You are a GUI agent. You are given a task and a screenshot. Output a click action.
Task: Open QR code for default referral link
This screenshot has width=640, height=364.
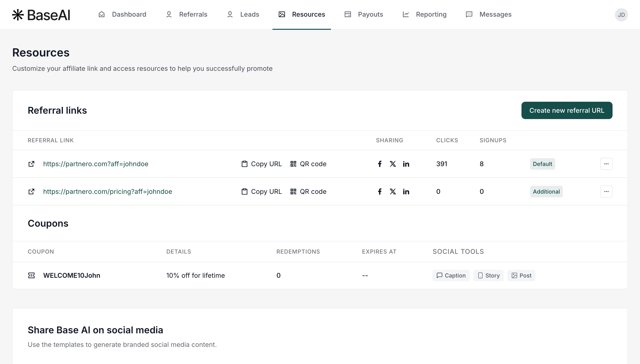pos(308,164)
